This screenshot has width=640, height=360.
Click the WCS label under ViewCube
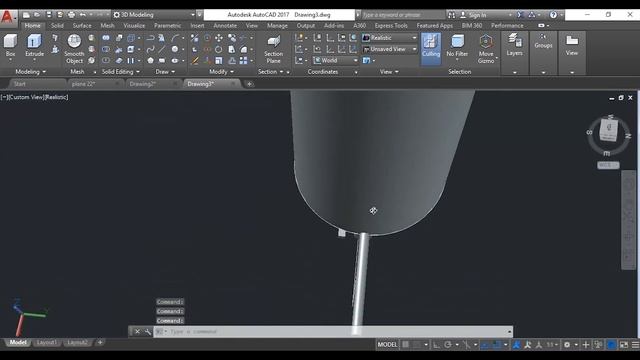click(x=607, y=165)
